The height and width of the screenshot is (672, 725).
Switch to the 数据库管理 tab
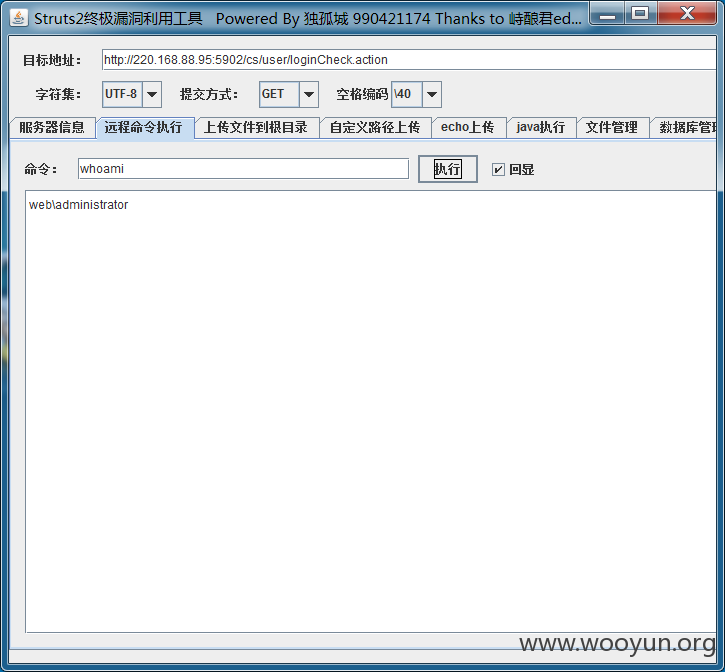(x=684, y=127)
